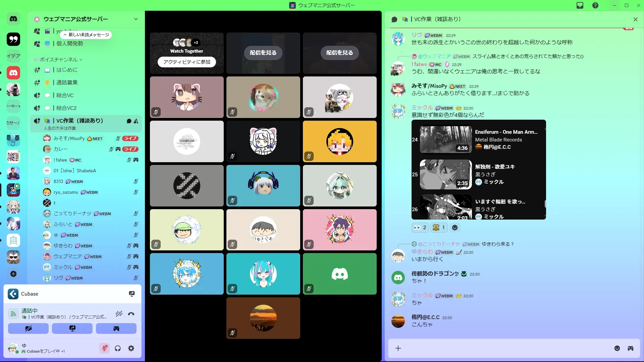644x362 pixels.
Task: Unmute the microphone button
Action: pos(104,348)
